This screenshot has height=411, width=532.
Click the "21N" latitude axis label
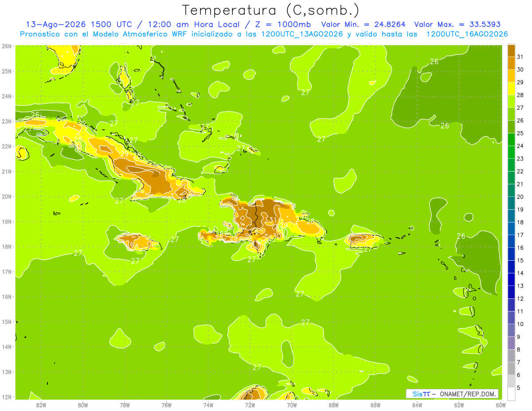click(x=7, y=171)
